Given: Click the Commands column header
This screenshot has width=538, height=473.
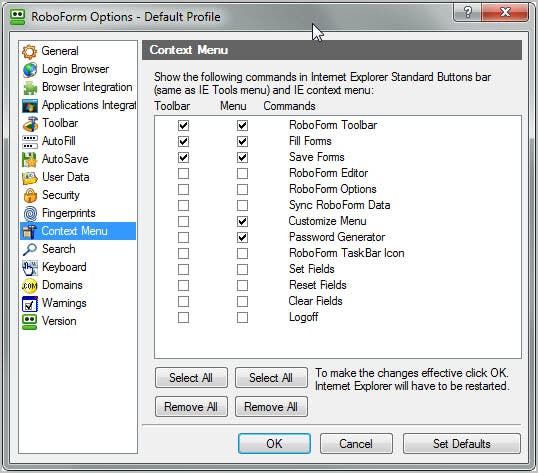Looking at the screenshot, I should (289, 106).
